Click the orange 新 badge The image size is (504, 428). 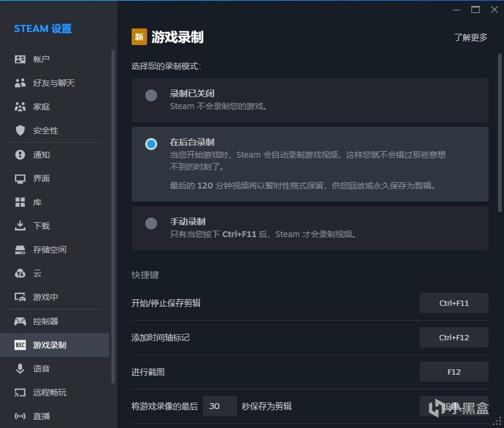click(139, 37)
